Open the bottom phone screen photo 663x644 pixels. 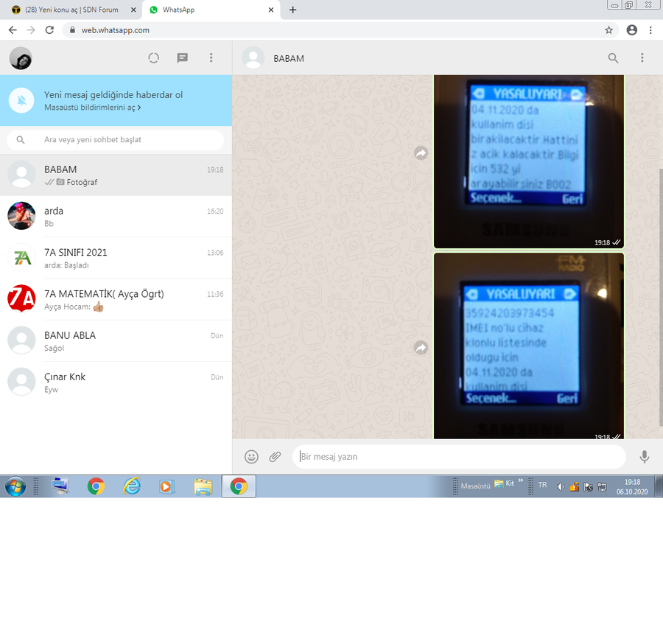tap(528, 346)
